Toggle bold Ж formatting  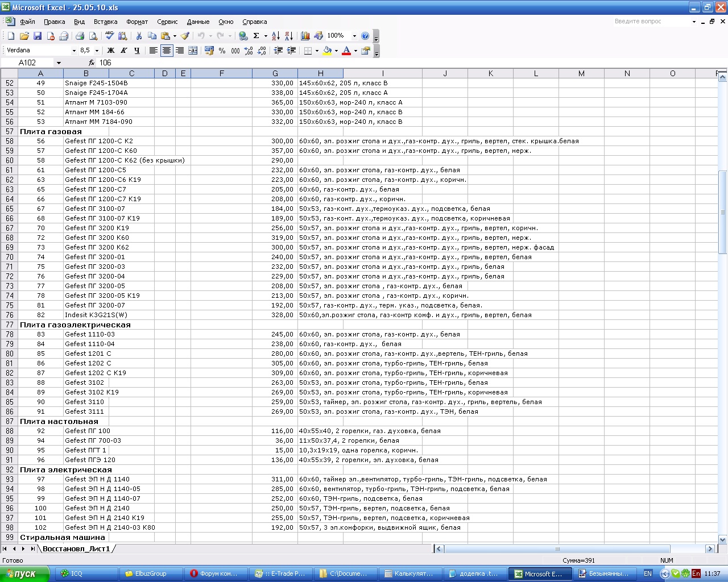point(111,51)
